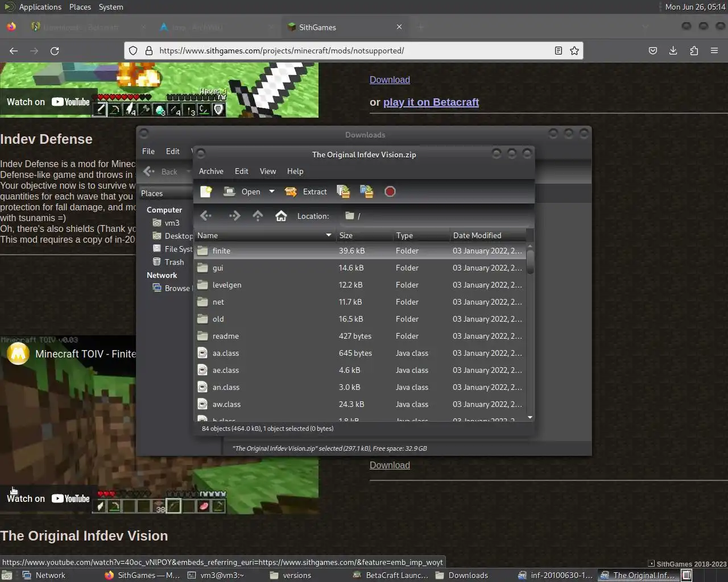The image size is (728, 582).
Task: Open the Archive menu
Action: point(211,171)
